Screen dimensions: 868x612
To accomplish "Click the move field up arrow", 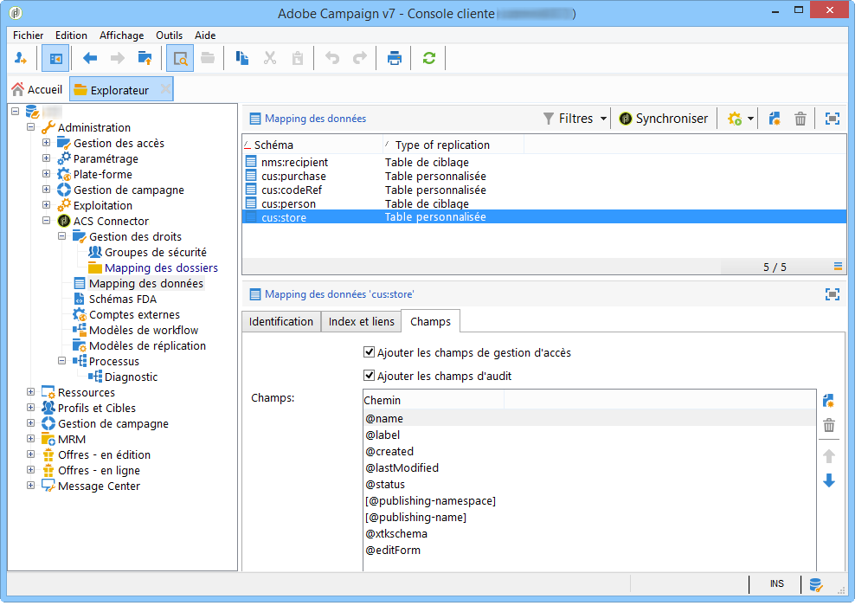I will [x=829, y=456].
